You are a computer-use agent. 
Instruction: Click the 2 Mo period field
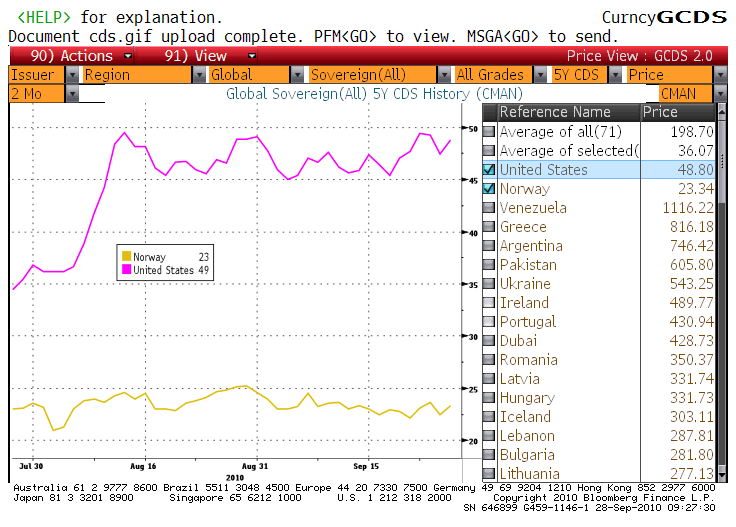tap(37, 94)
